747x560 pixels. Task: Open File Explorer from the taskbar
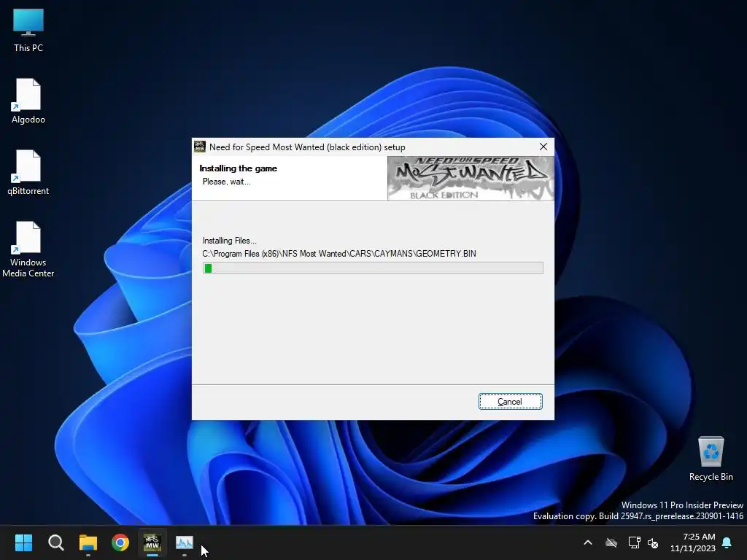tap(88, 542)
